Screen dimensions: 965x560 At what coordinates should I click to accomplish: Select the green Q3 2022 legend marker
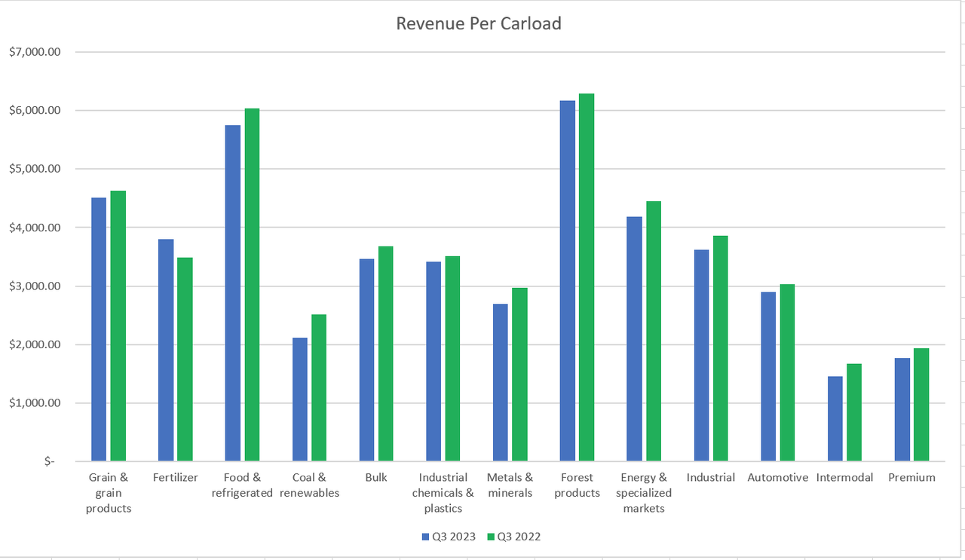click(491, 537)
